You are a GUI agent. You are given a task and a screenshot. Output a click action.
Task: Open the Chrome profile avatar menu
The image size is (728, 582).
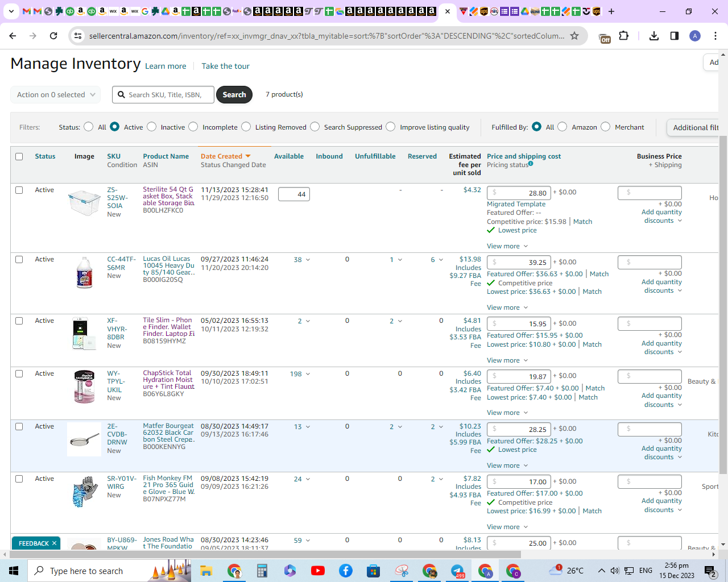pyautogui.click(x=695, y=36)
